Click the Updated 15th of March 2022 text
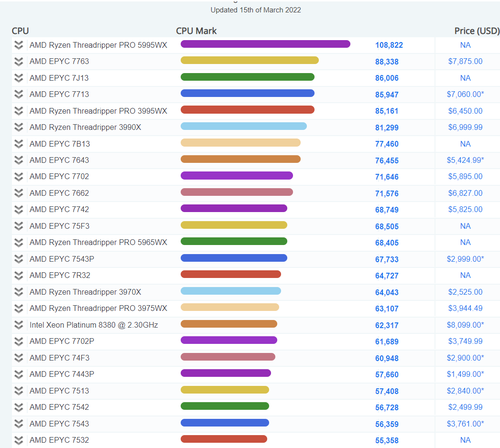This screenshot has height=448, width=500. pos(256,10)
